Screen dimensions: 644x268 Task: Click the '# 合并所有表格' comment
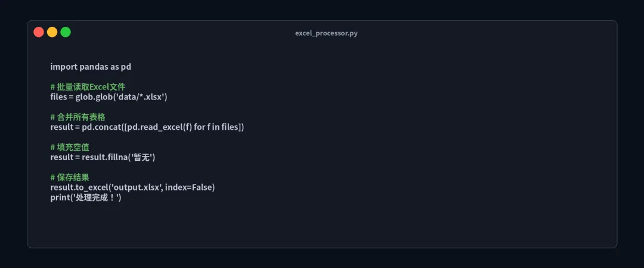[78, 117]
